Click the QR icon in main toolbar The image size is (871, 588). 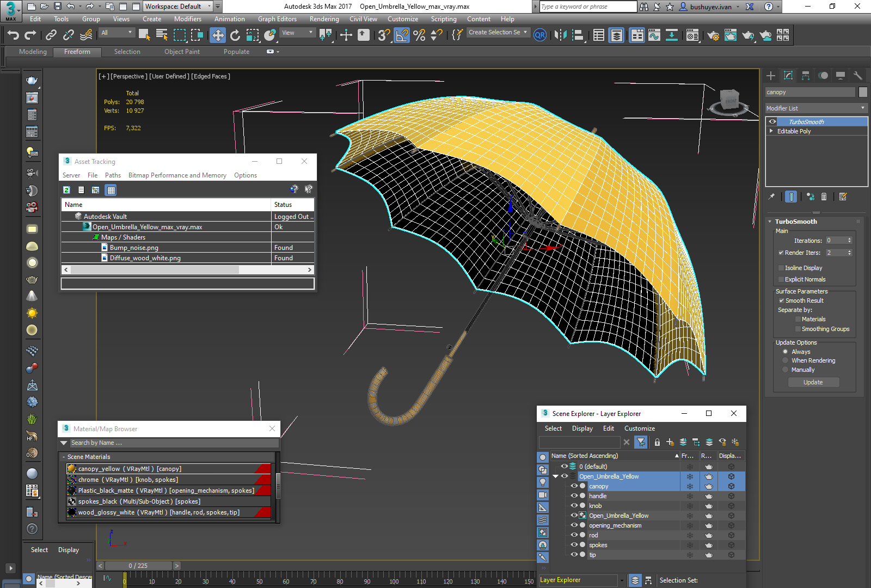click(x=539, y=35)
